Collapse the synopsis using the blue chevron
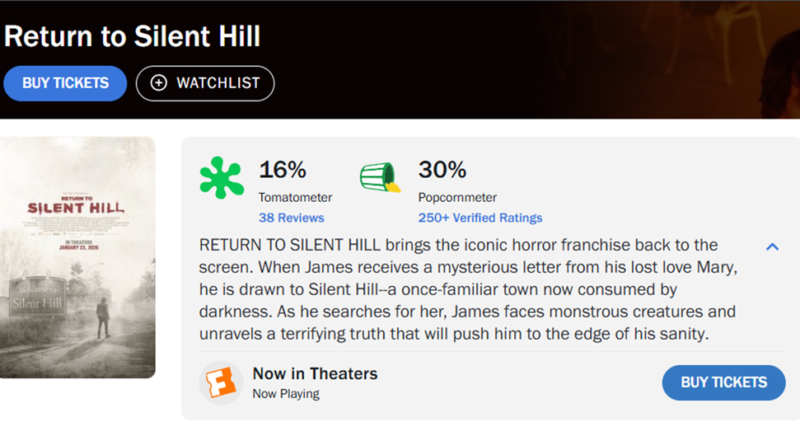The width and height of the screenshot is (800, 445). coord(771,246)
